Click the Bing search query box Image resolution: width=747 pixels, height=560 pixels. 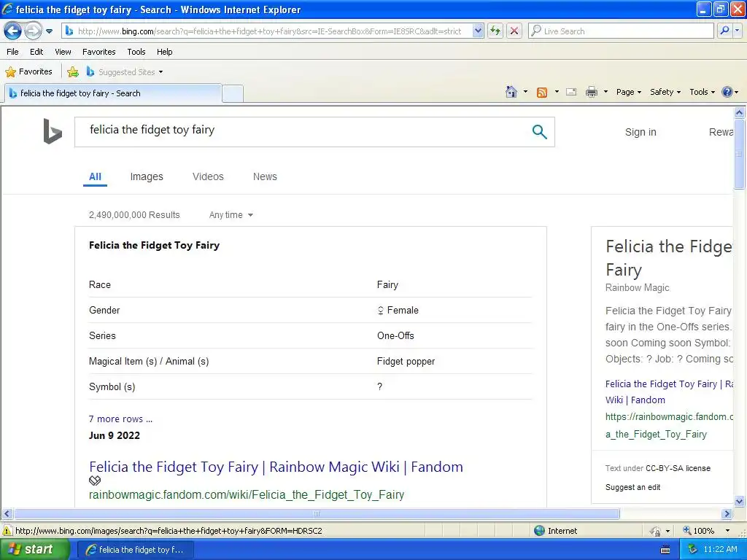coord(305,132)
